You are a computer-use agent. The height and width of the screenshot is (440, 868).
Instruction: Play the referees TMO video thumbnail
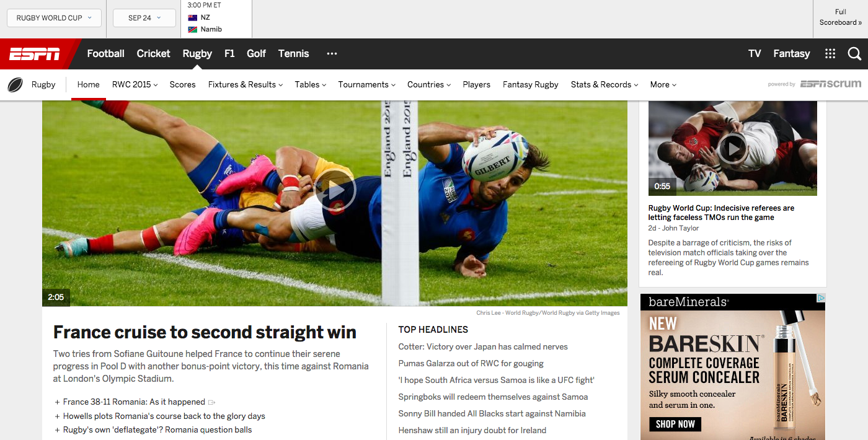[733, 149]
